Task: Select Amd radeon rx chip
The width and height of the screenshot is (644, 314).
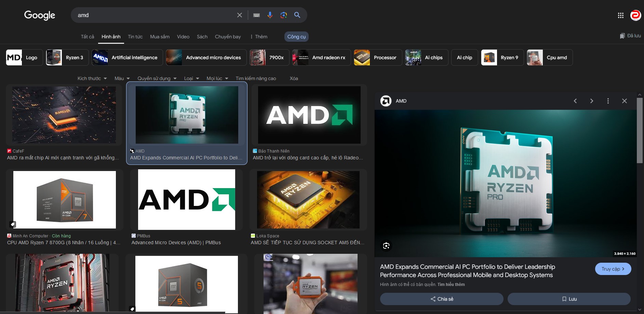Action: pyautogui.click(x=321, y=57)
